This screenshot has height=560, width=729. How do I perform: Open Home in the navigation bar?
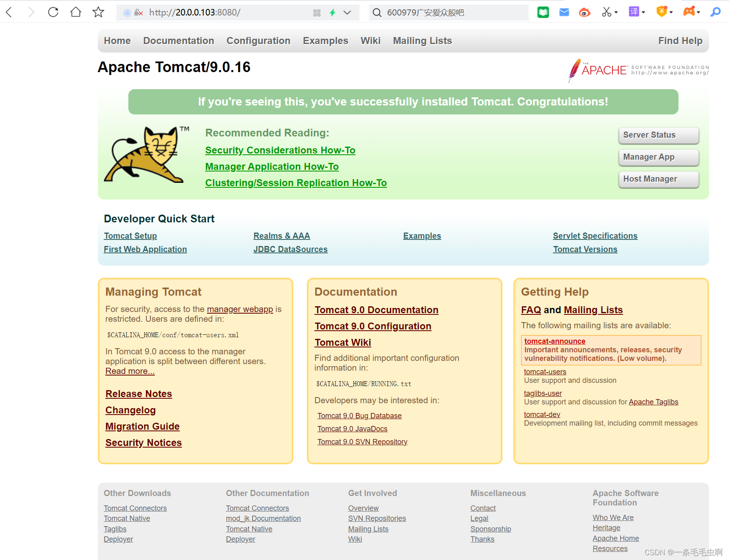point(117,41)
